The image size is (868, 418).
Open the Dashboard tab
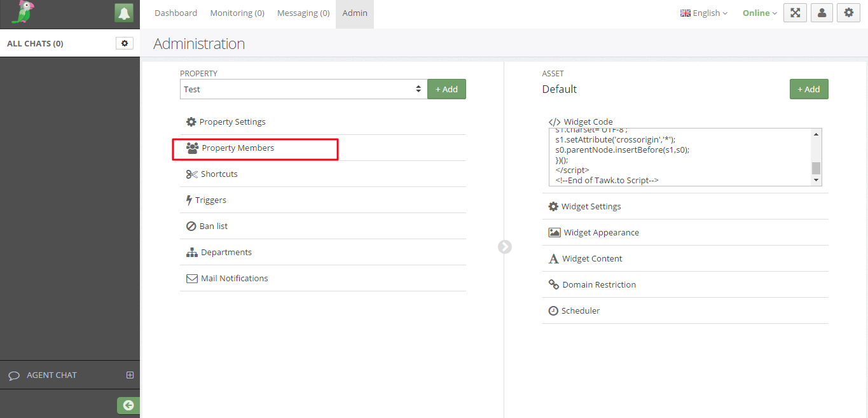(x=176, y=13)
